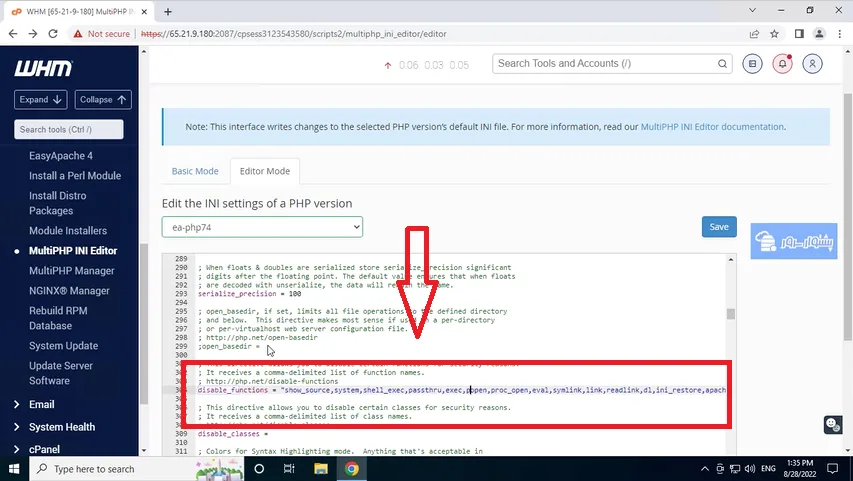Click the search magnifier in Tools search
853x481 pixels.
point(722,64)
